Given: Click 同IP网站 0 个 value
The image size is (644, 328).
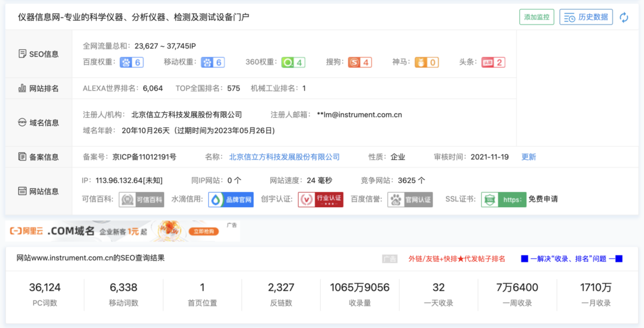Looking at the screenshot, I should (x=235, y=181).
